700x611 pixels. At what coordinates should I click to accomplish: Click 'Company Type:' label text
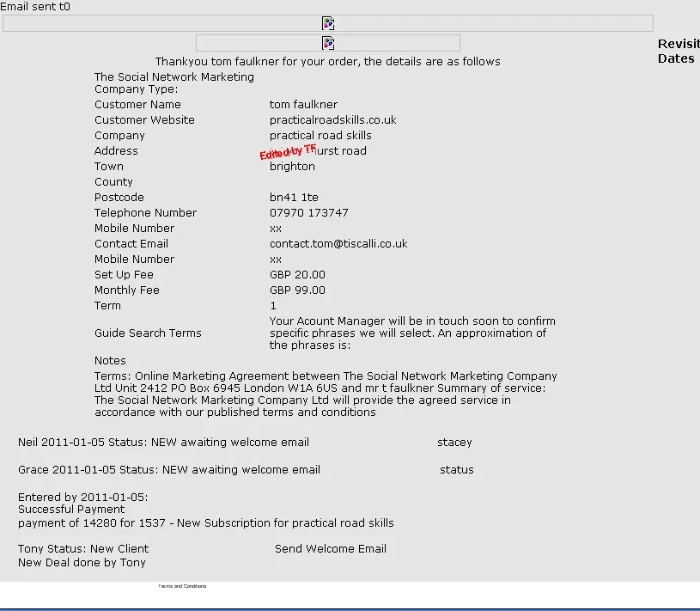tap(137, 89)
